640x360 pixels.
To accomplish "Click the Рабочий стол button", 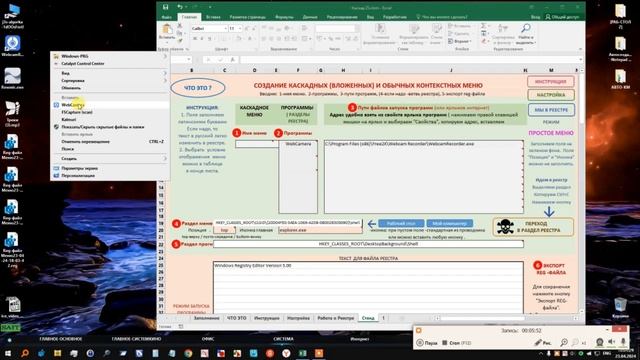I will [x=401, y=223].
